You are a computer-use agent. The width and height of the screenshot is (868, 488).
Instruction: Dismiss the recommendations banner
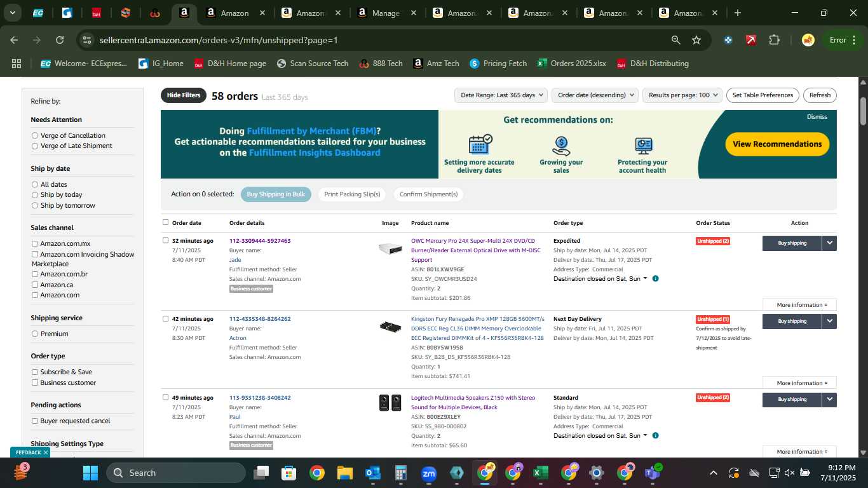(x=817, y=117)
